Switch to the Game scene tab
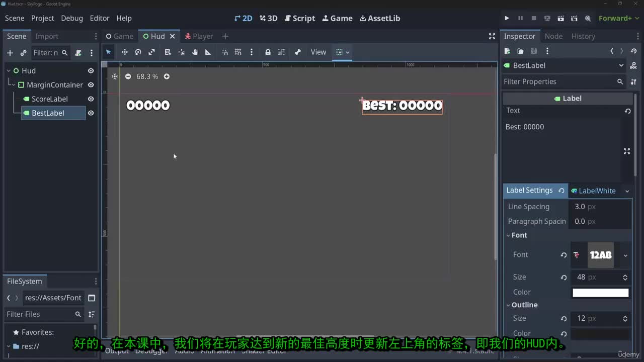Viewport: 644px width, 362px height. point(119,36)
